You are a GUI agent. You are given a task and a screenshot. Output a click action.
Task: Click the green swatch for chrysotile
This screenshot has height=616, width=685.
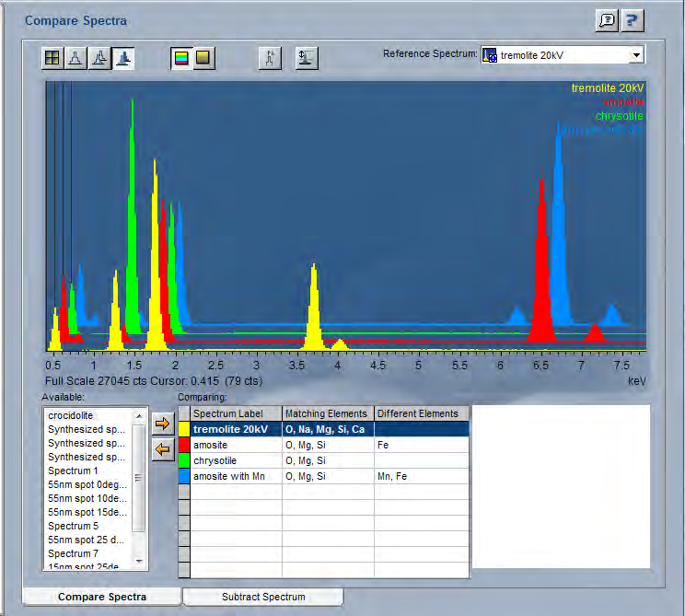point(184,460)
